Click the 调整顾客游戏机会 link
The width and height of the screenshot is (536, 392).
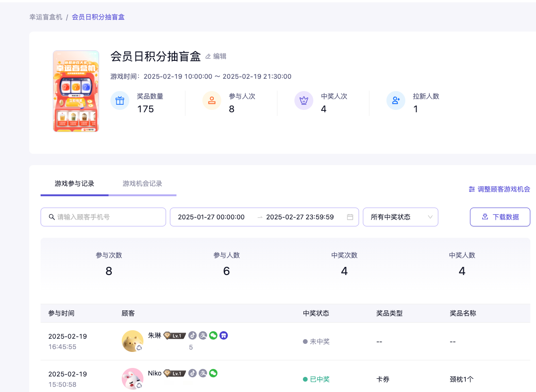coord(499,189)
